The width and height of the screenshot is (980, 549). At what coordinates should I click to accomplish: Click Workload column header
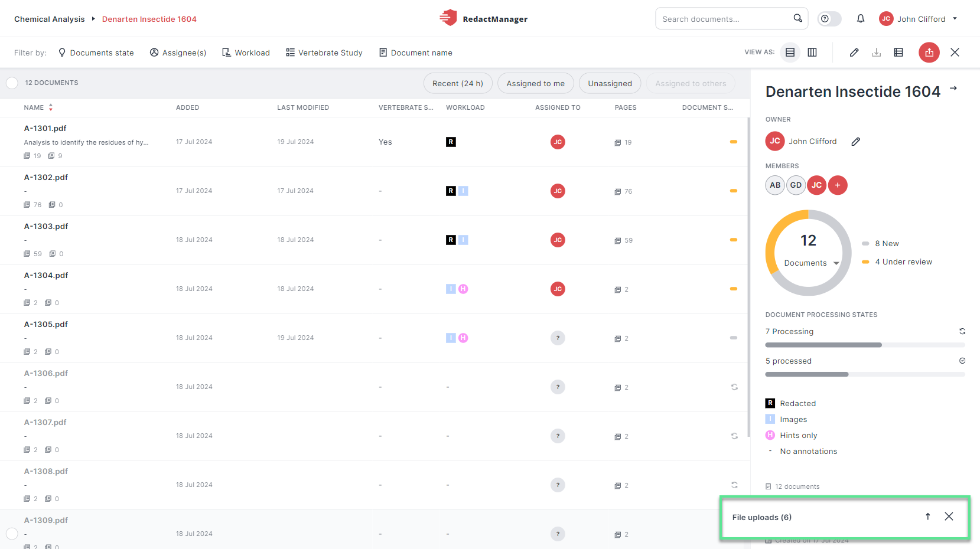[x=465, y=107]
